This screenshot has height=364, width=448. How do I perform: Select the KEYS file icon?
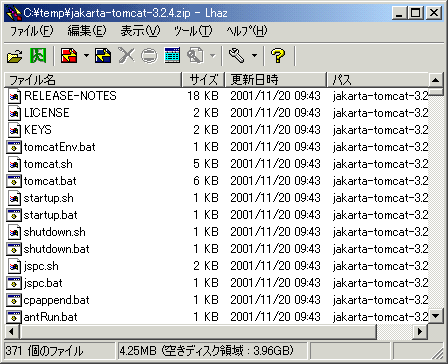[x=14, y=130]
